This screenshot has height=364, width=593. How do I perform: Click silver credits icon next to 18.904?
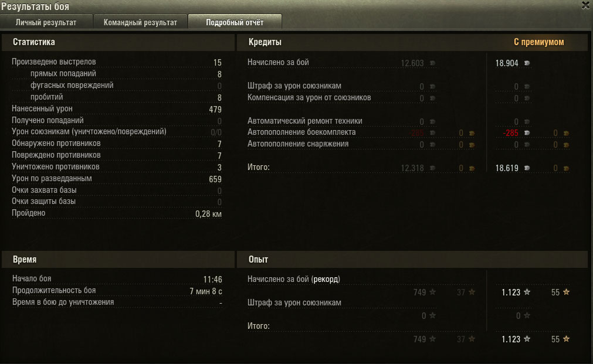(x=527, y=63)
